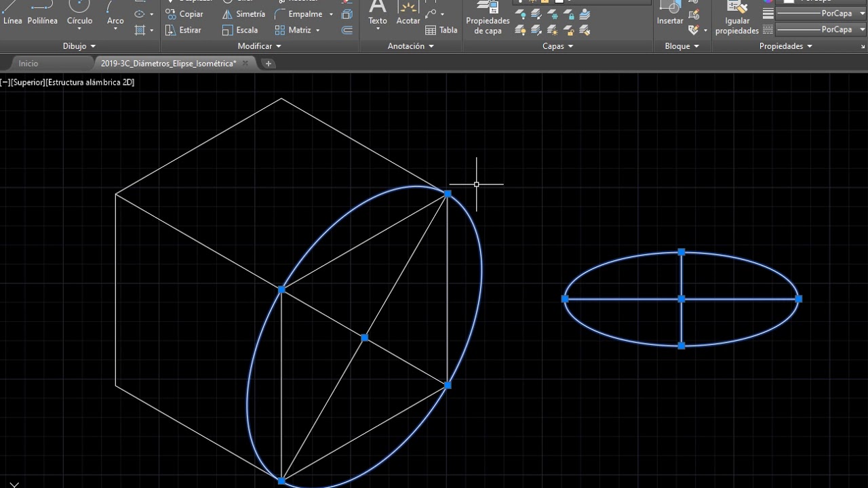
Task: Select the Línea drawing tool
Action: (x=12, y=14)
